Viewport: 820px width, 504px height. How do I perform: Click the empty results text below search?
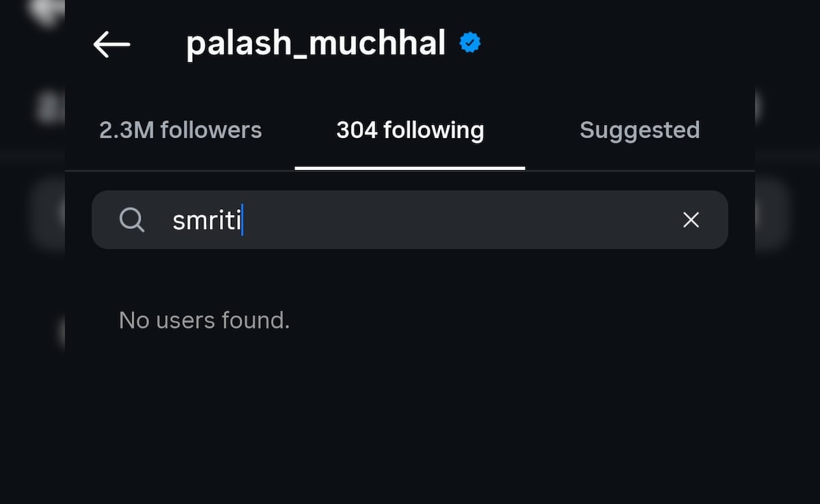(x=204, y=320)
